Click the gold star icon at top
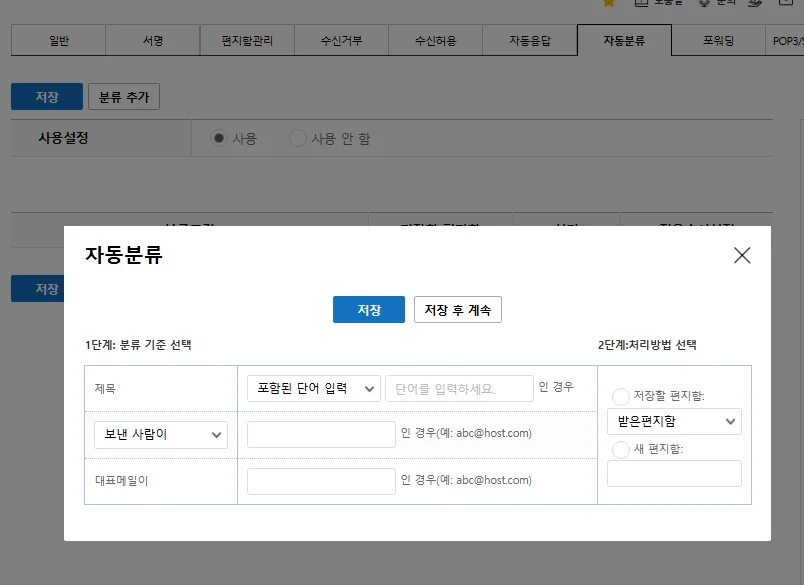 (609, 3)
